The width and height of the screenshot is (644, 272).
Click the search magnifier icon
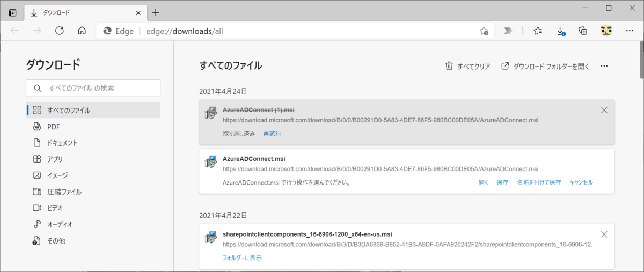point(38,88)
